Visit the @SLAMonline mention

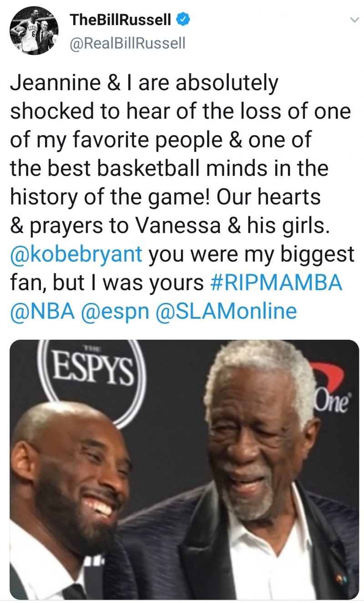[x=226, y=311]
